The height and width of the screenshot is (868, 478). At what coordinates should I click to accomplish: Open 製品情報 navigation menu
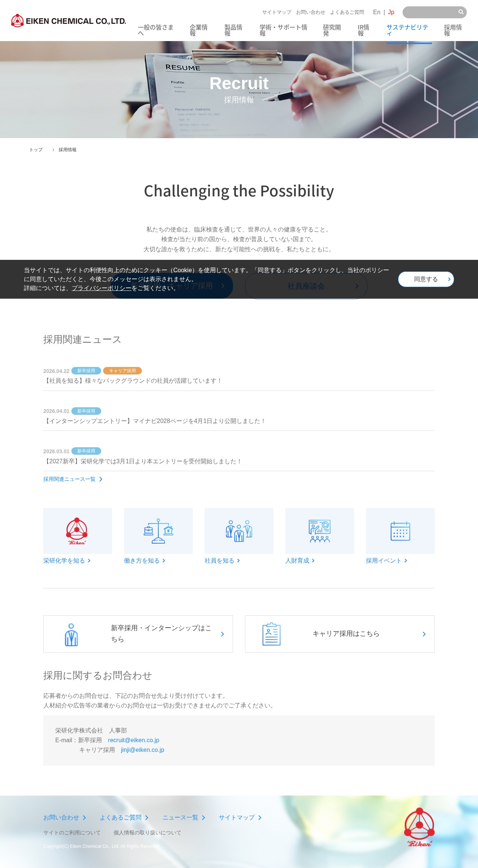pyautogui.click(x=233, y=30)
